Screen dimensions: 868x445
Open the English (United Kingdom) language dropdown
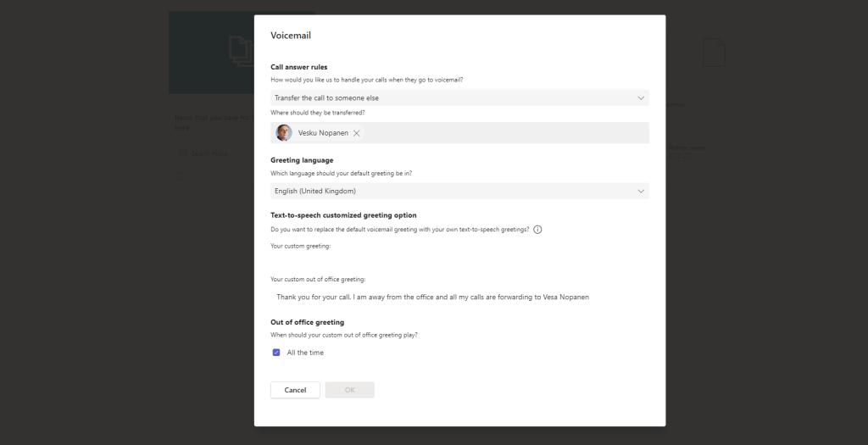[x=458, y=192]
